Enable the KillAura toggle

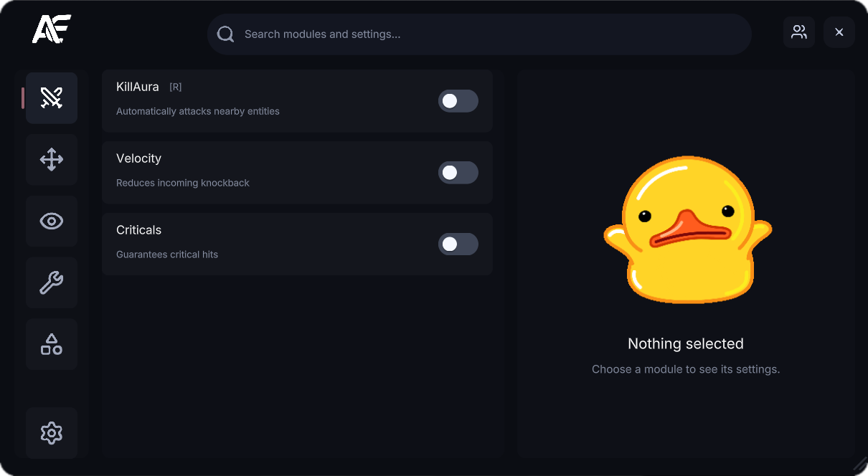pyautogui.click(x=458, y=101)
